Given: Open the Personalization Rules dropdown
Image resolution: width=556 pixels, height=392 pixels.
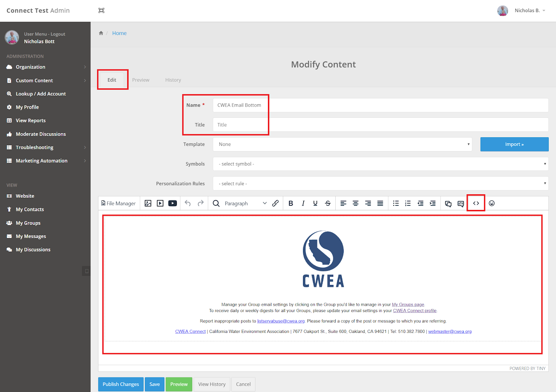Looking at the screenshot, I should click(381, 183).
